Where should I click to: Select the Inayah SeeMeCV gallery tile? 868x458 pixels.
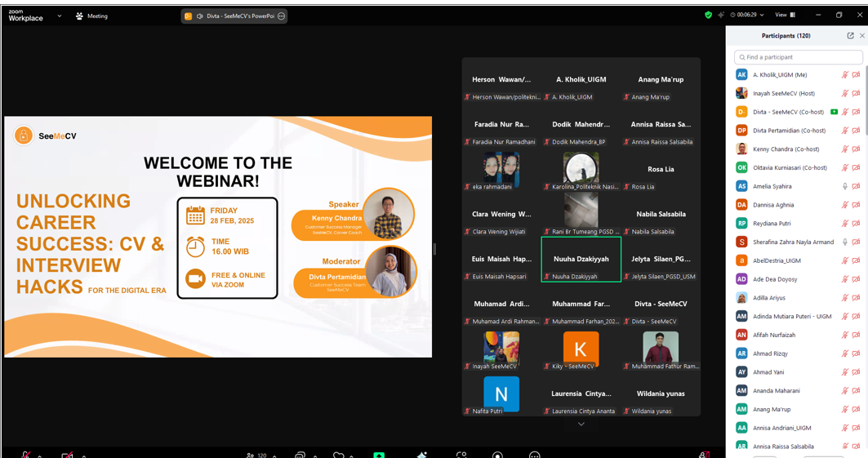(501, 349)
